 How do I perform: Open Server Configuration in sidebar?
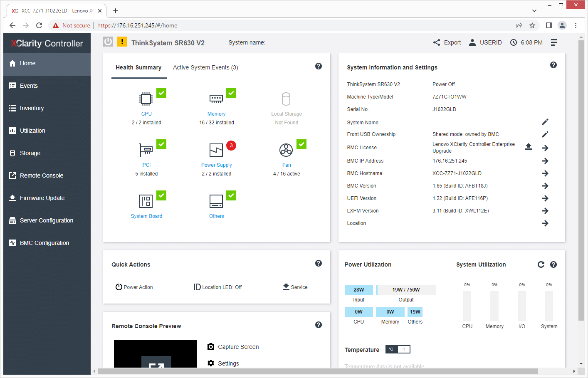point(47,220)
